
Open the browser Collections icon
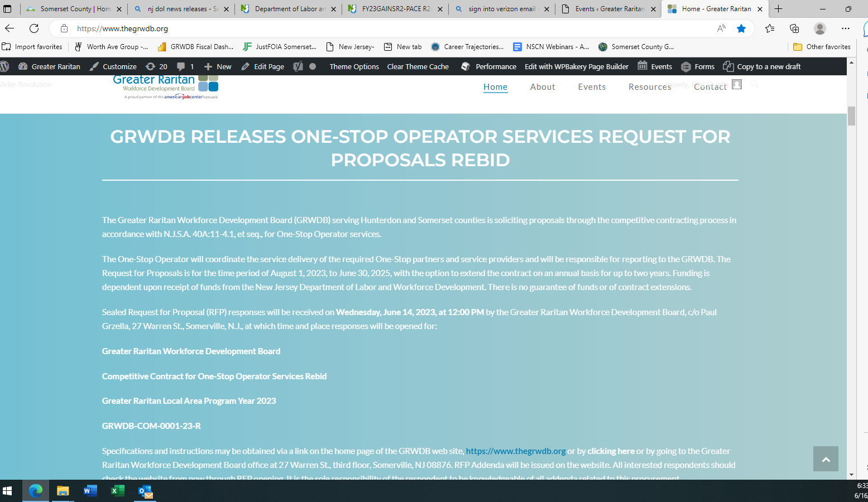(794, 28)
